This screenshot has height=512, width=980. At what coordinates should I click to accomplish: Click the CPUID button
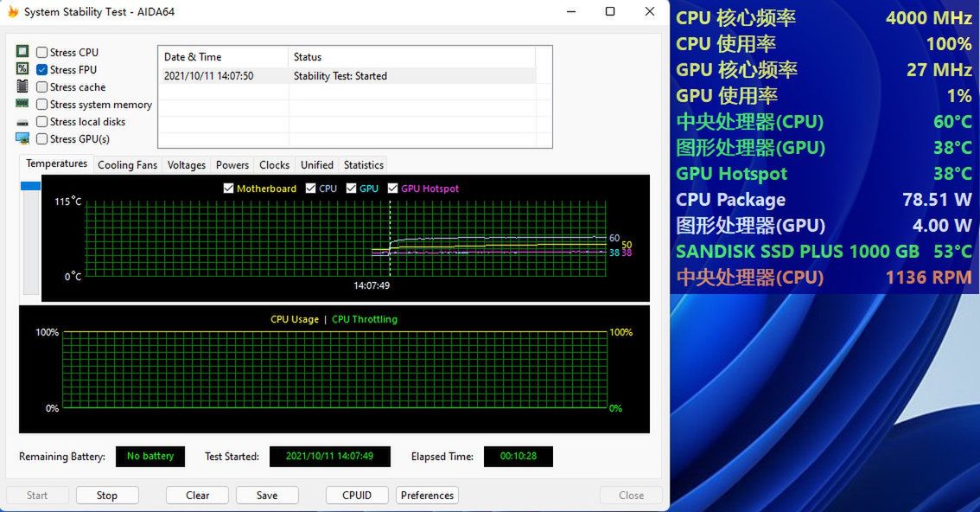[x=356, y=495]
